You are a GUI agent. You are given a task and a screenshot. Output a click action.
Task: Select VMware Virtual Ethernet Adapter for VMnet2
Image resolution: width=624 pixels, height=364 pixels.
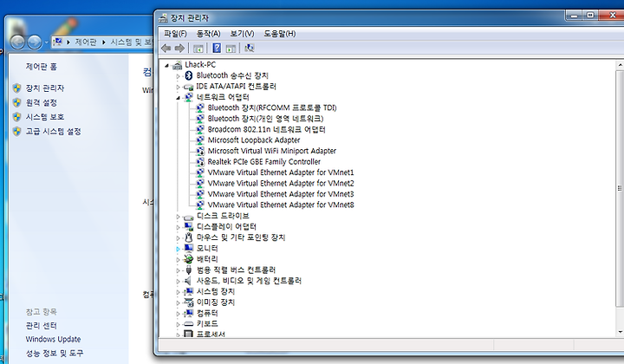point(281,184)
